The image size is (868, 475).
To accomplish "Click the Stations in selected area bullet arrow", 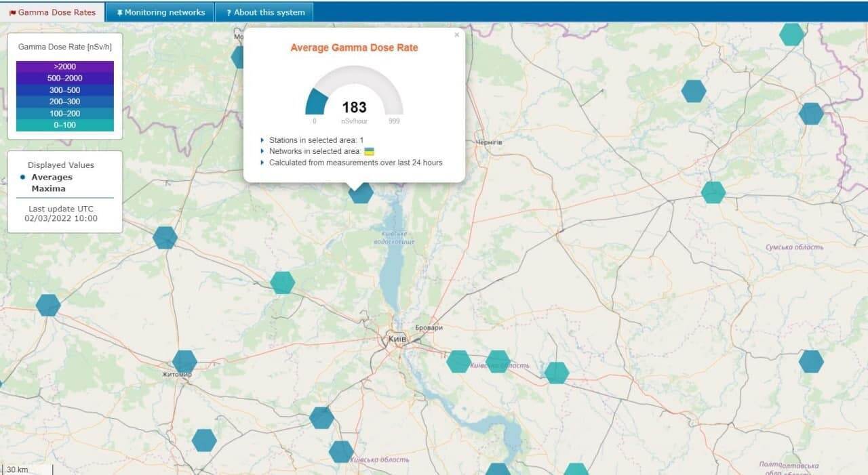I will click(x=262, y=140).
